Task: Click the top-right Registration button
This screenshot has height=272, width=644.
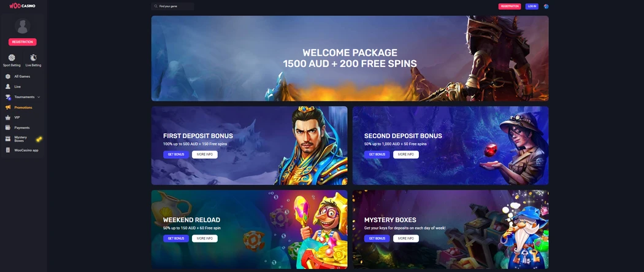Action: coord(510,6)
